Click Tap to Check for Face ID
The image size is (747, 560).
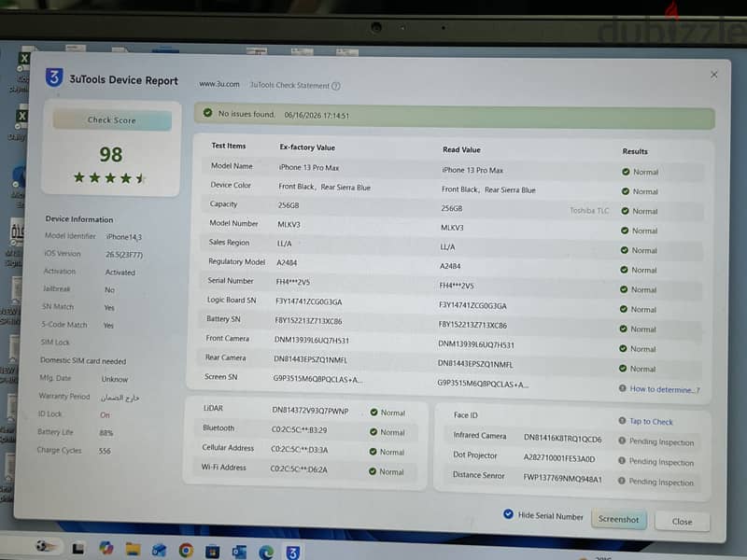coord(651,422)
